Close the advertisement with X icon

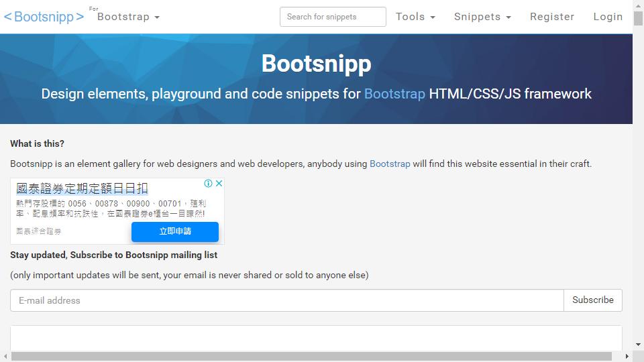coord(219,184)
